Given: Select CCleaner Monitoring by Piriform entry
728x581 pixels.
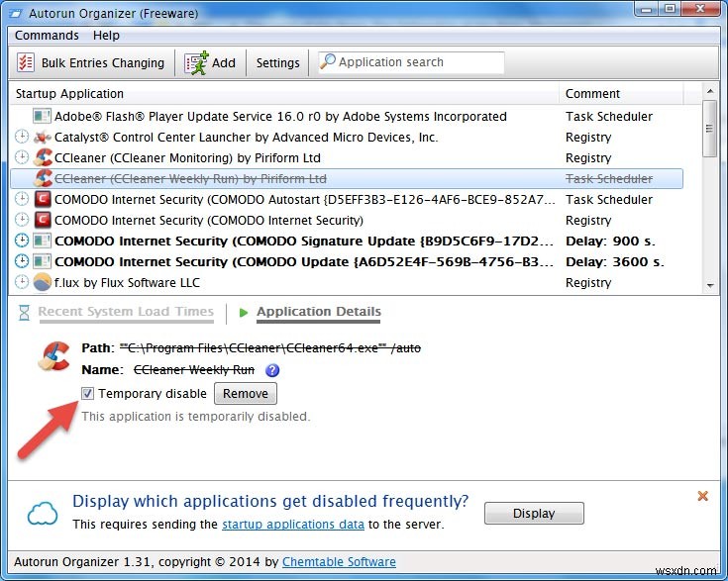Looking at the screenshot, I should (187, 158).
